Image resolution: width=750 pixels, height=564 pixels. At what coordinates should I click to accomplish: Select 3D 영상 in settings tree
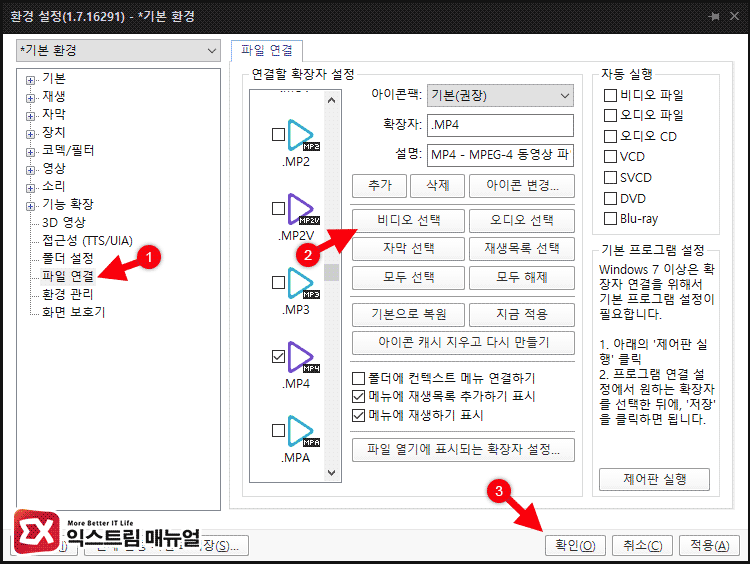(x=64, y=222)
